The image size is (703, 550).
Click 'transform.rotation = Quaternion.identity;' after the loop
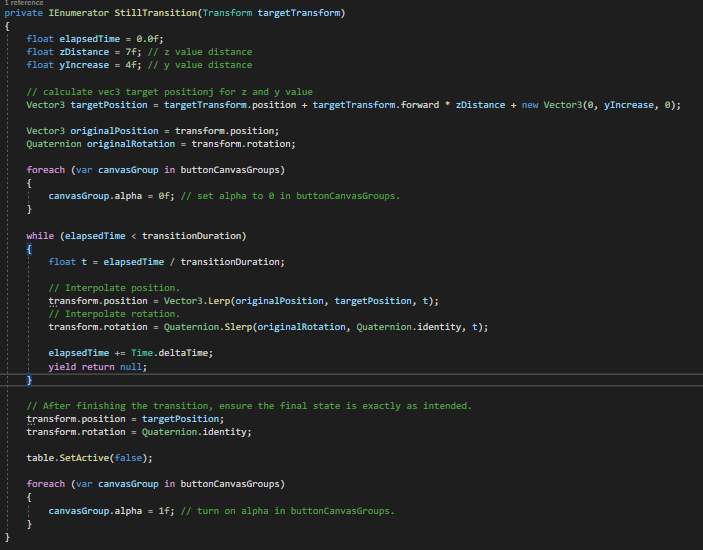point(139,432)
